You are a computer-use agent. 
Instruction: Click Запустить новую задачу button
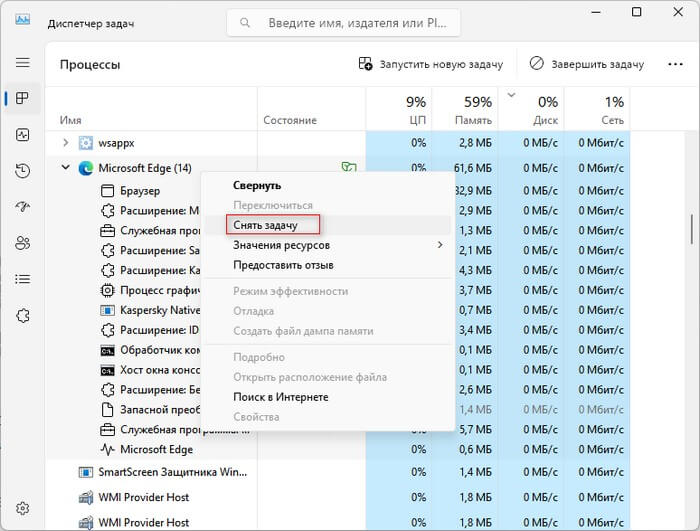431,64
